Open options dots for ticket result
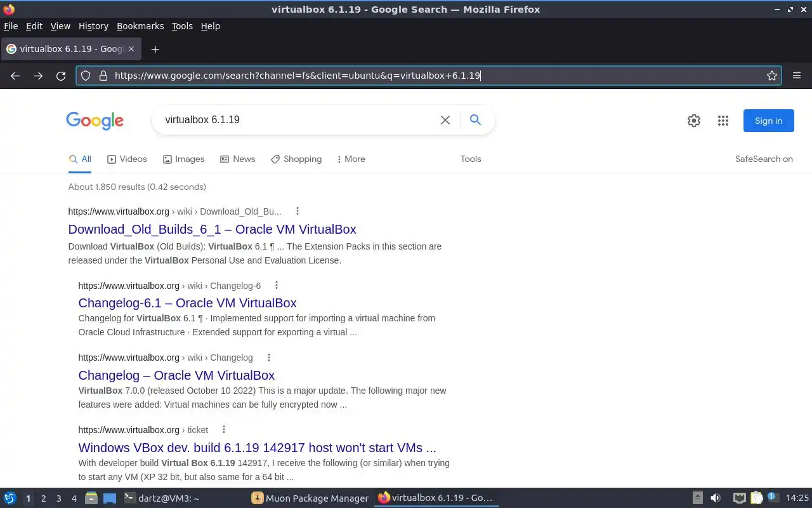 [223, 430]
